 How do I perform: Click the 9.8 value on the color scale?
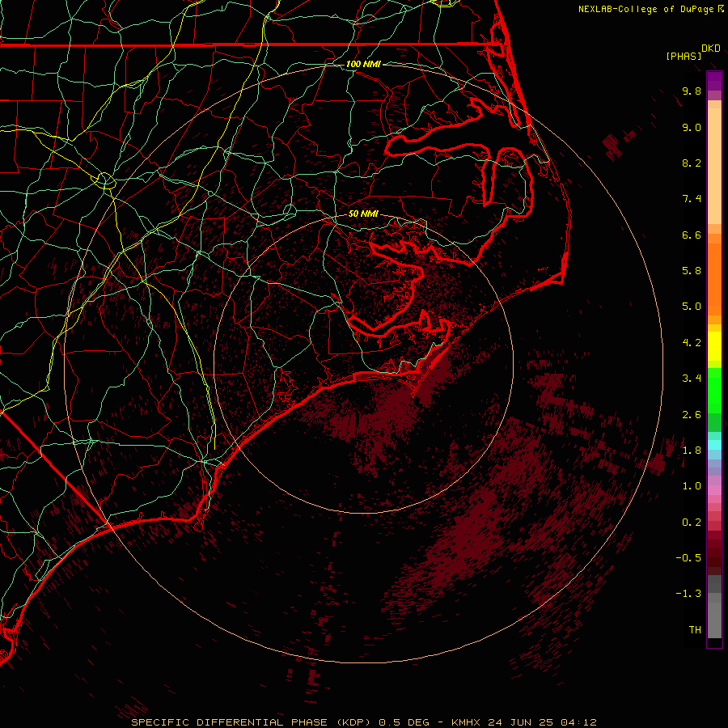tap(692, 91)
